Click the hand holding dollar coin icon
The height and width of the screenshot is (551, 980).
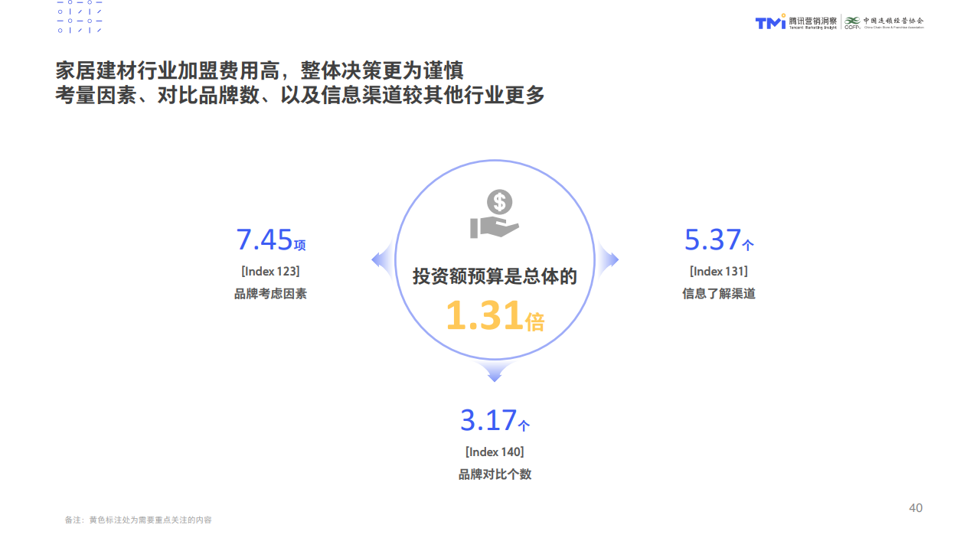point(495,215)
